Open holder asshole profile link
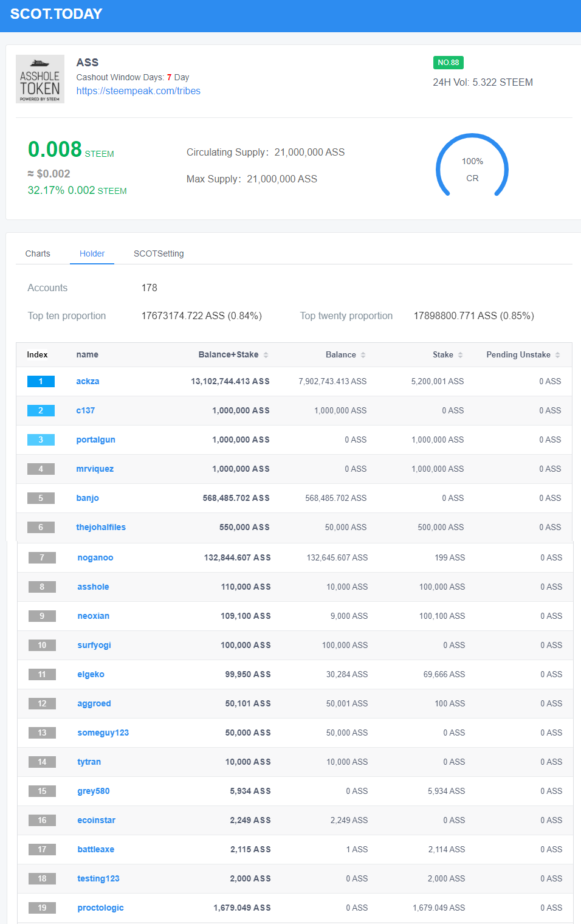This screenshot has height=924, width=581. pyautogui.click(x=93, y=587)
